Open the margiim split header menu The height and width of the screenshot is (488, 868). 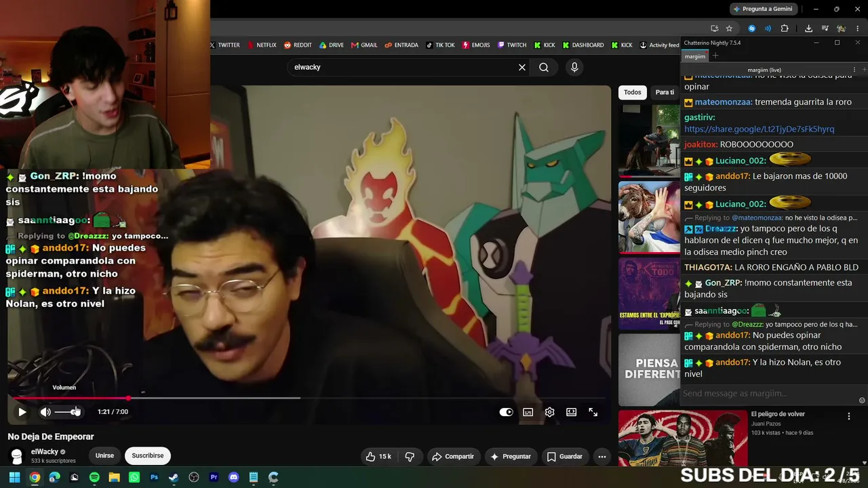[x=854, y=70]
